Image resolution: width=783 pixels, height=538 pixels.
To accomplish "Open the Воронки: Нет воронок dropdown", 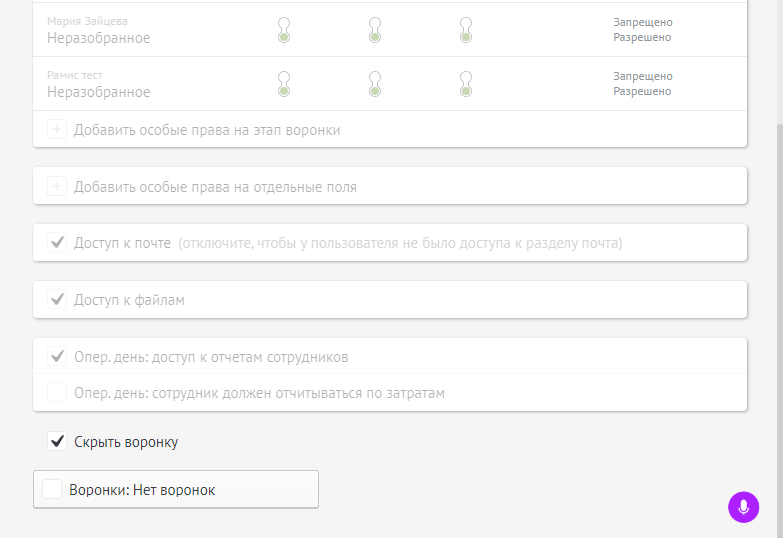I will [176, 490].
